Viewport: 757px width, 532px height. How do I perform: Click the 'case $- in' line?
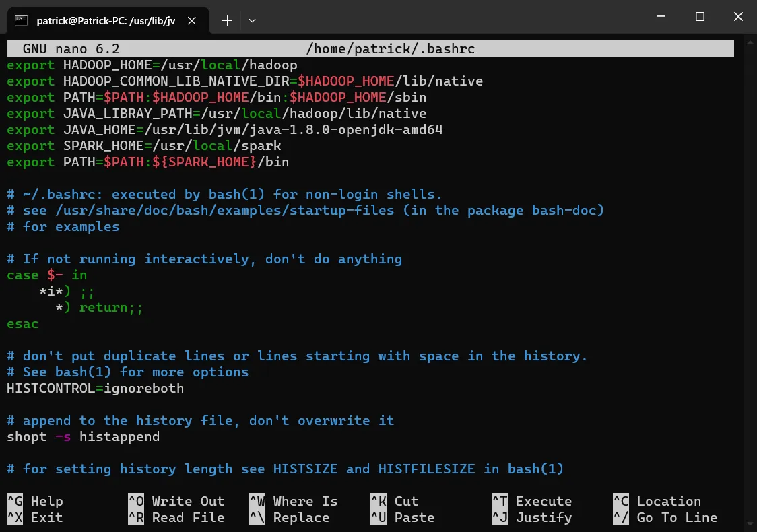pos(47,275)
